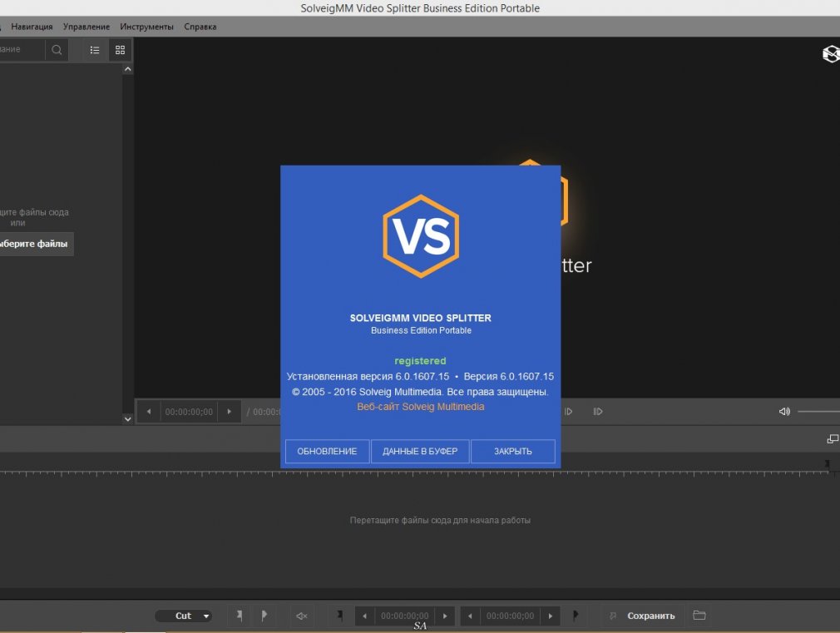Click the flag marker icon in bottom toolbar
This screenshot has height=633, width=840.
(264, 616)
